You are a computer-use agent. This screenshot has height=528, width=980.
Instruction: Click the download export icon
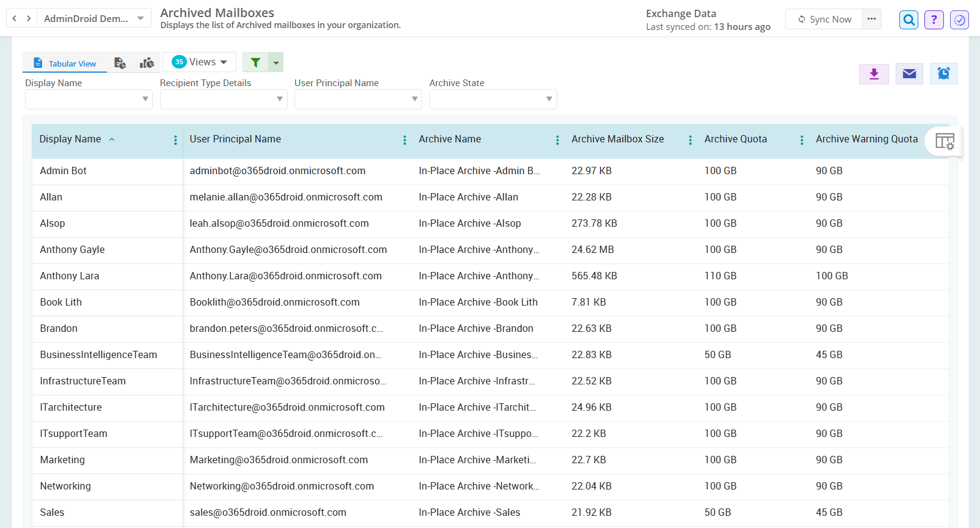pos(874,74)
